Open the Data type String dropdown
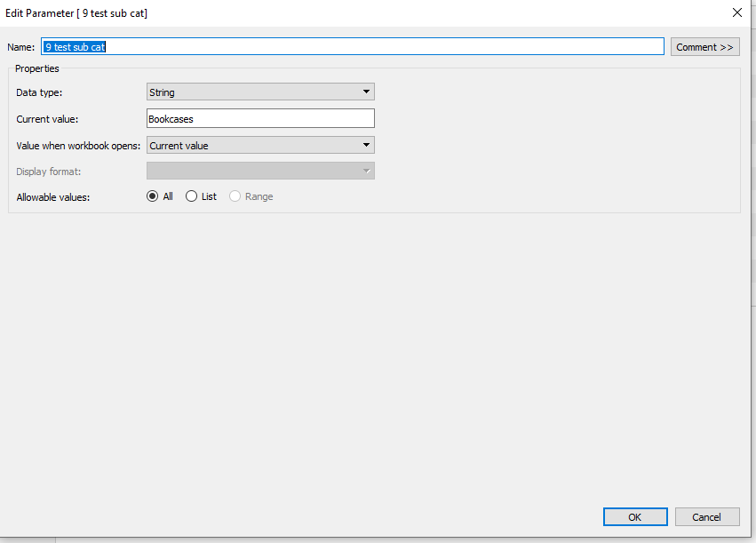Image resolution: width=756 pixels, height=543 pixels. pos(260,92)
